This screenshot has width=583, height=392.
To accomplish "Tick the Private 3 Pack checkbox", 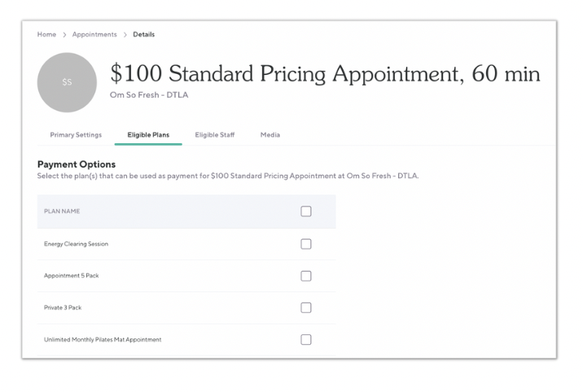I will 306,307.
